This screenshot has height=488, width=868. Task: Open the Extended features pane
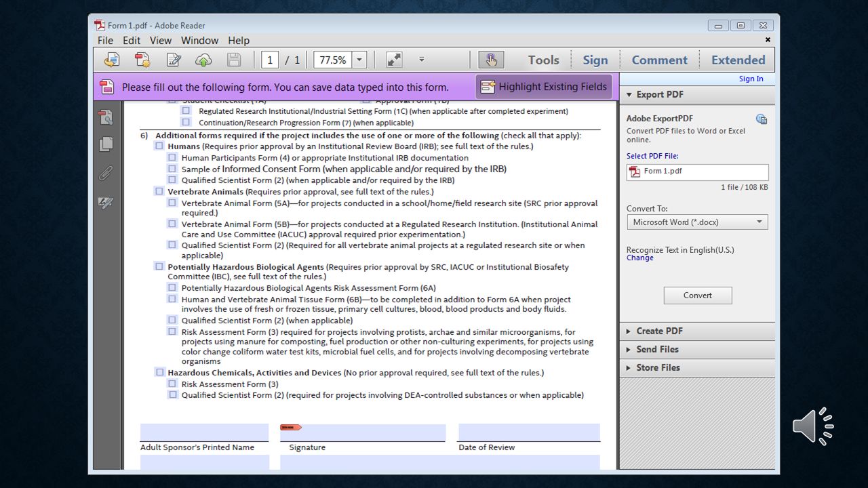(x=738, y=60)
